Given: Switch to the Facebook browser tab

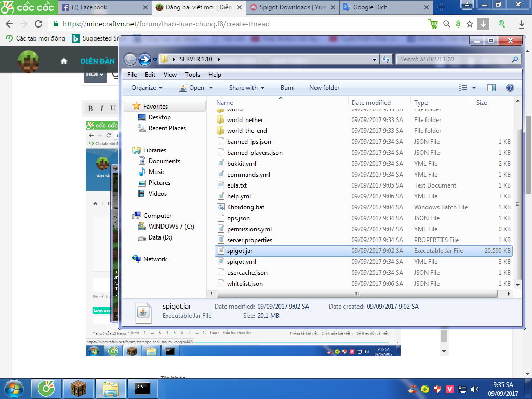Looking at the screenshot, I should pos(104,7).
